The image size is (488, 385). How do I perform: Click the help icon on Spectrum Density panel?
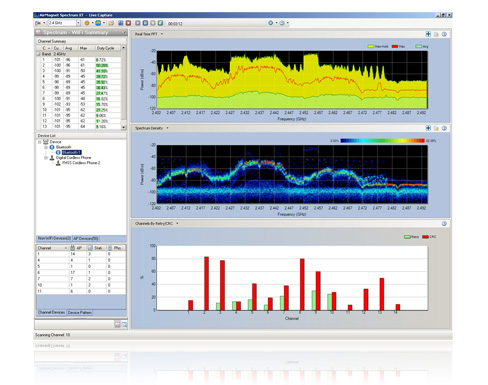pyautogui.click(x=444, y=128)
